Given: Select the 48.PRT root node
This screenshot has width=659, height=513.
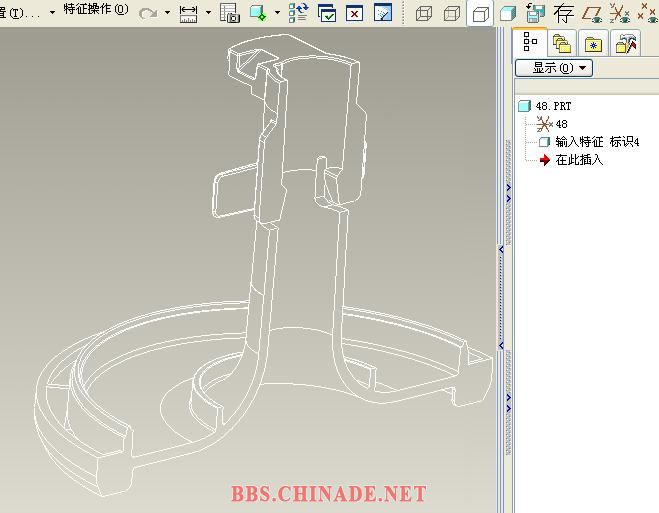Looking at the screenshot, I should (553, 106).
